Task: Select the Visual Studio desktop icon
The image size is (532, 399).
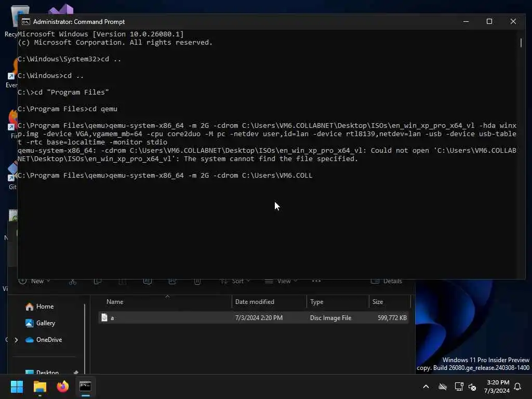Action: coord(61,9)
